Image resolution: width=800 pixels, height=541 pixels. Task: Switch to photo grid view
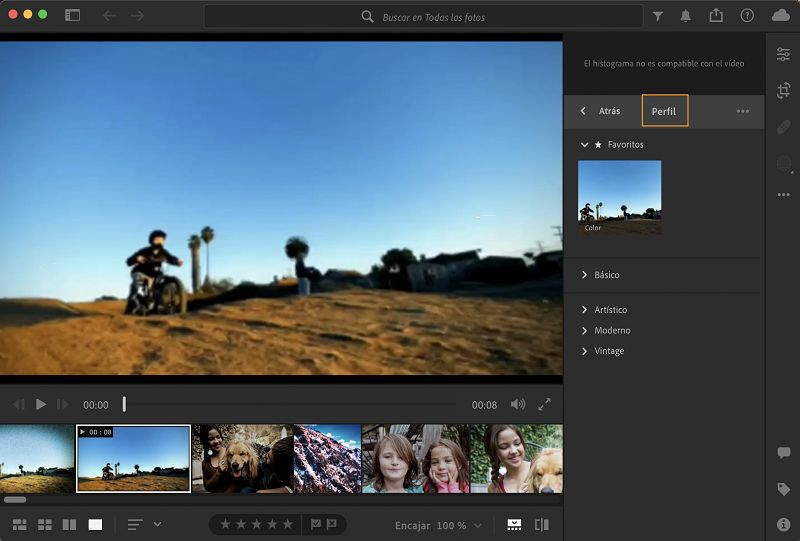tap(19, 524)
